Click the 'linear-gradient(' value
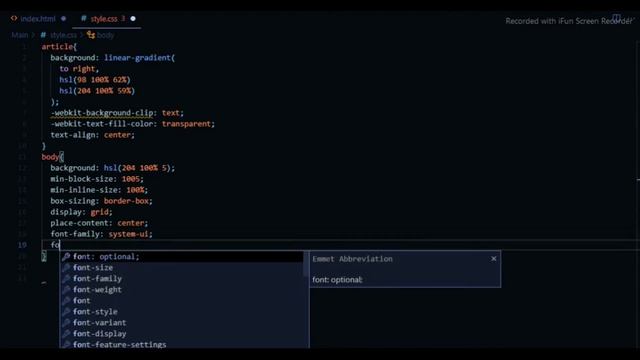 pyautogui.click(x=140, y=58)
